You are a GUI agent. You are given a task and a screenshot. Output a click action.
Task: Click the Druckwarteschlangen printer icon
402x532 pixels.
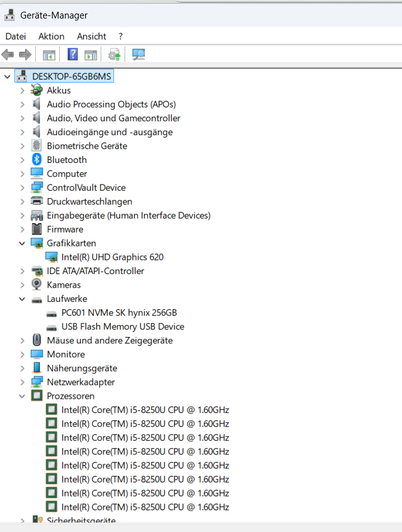36,201
